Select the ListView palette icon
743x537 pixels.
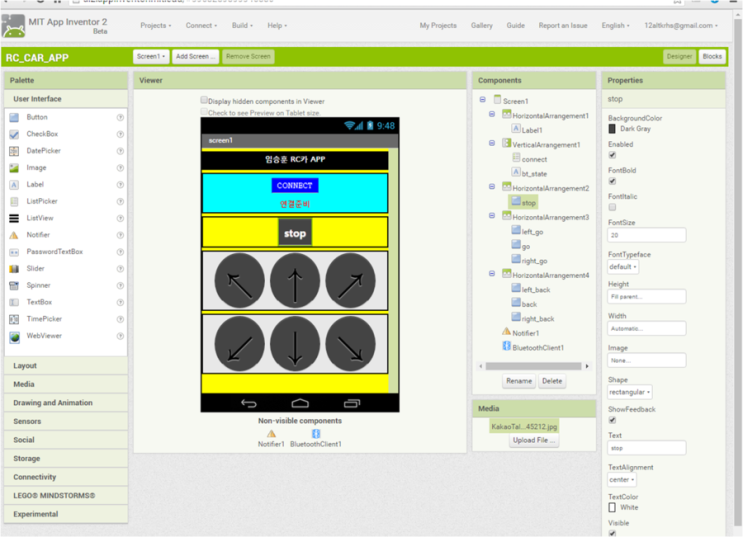[14, 218]
